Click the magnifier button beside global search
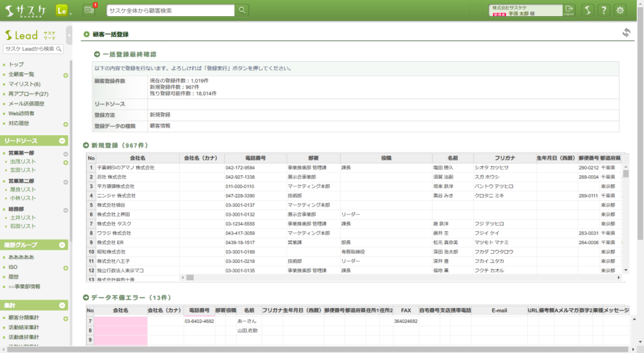 [x=242, y=10]
